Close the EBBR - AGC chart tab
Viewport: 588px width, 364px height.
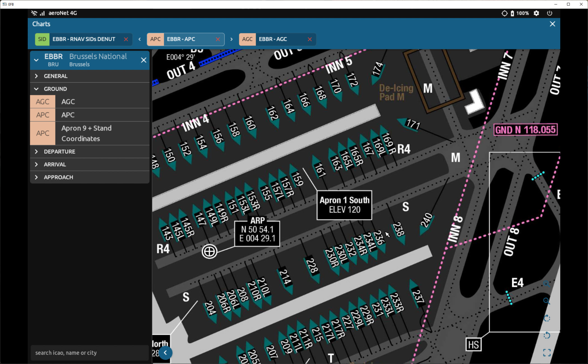[x=310, y=39]
